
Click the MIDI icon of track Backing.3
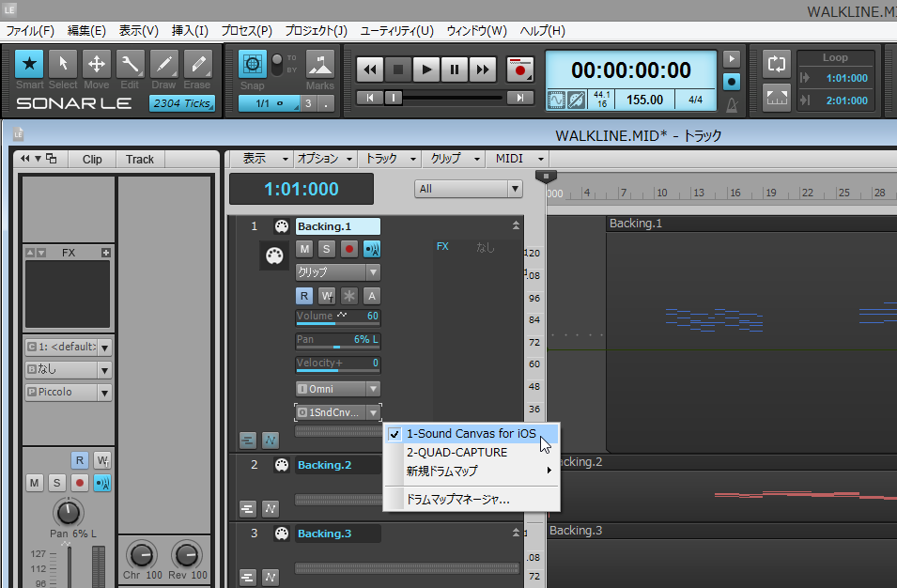pyautogui.click(x=282, y=534)
